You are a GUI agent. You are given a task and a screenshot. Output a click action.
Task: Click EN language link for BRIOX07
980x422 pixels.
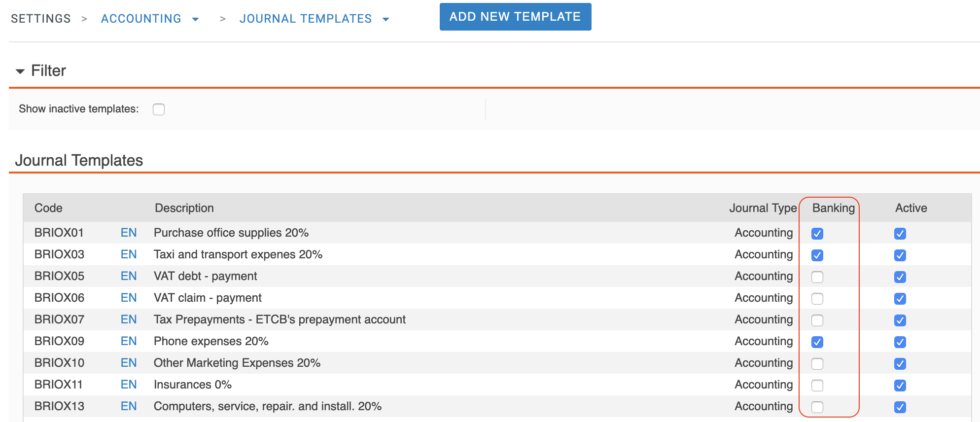[x=129, y=319]
